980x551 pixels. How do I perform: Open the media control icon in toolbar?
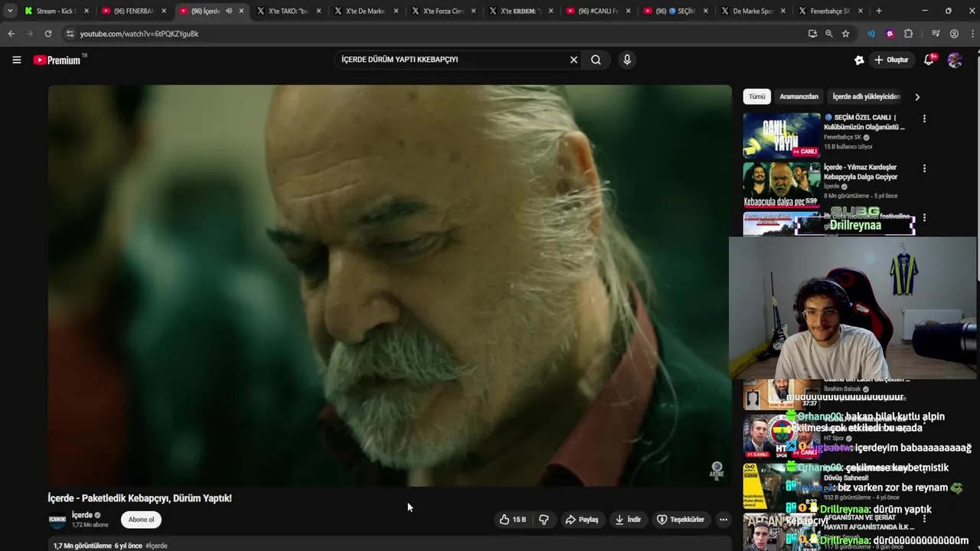coord(936,34)
